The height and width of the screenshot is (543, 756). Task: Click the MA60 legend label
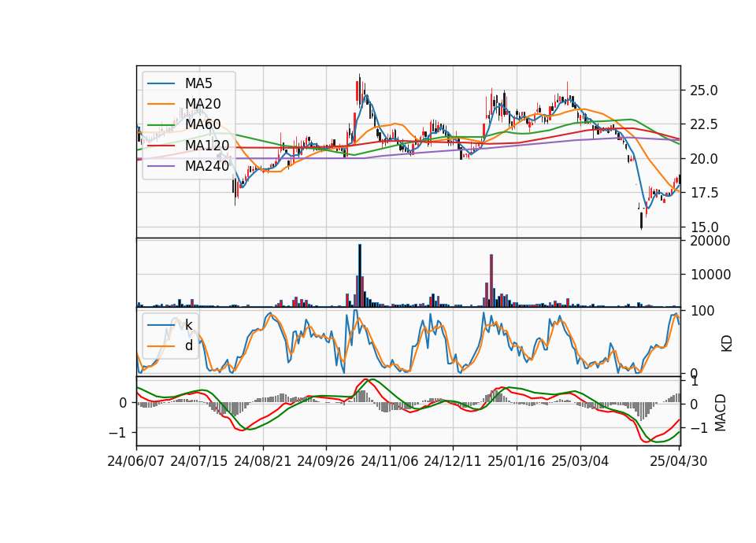point(202,124)
